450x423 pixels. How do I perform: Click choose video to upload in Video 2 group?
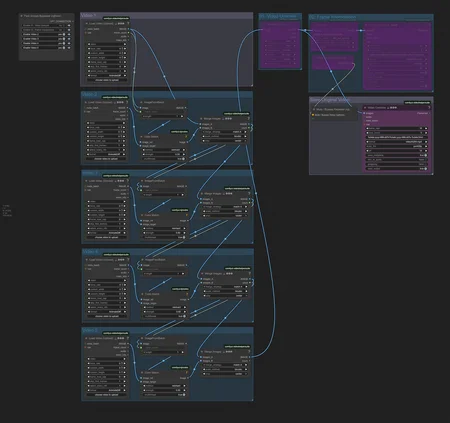pyautogui.click(x=106, y=159)
